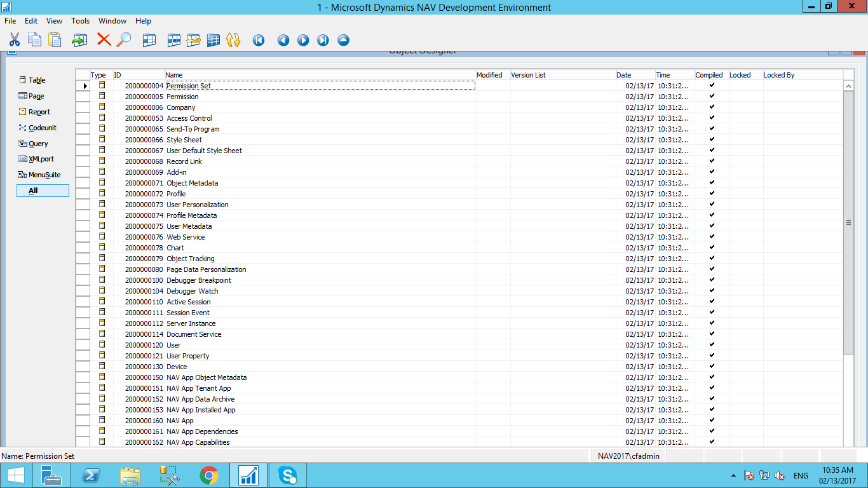The height and width of the screenshot is (488, 868).
Task: Click the Version List column header
Action: click(563, 75)
